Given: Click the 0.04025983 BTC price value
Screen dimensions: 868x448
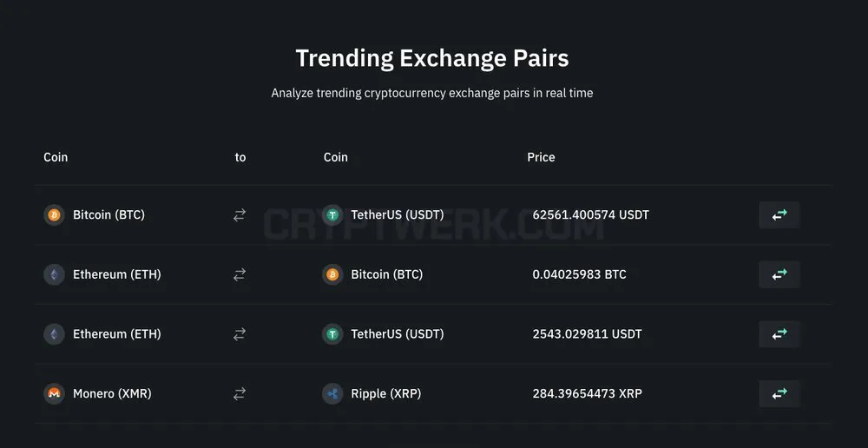Looking at the screenshot, I should click(579, 274).
